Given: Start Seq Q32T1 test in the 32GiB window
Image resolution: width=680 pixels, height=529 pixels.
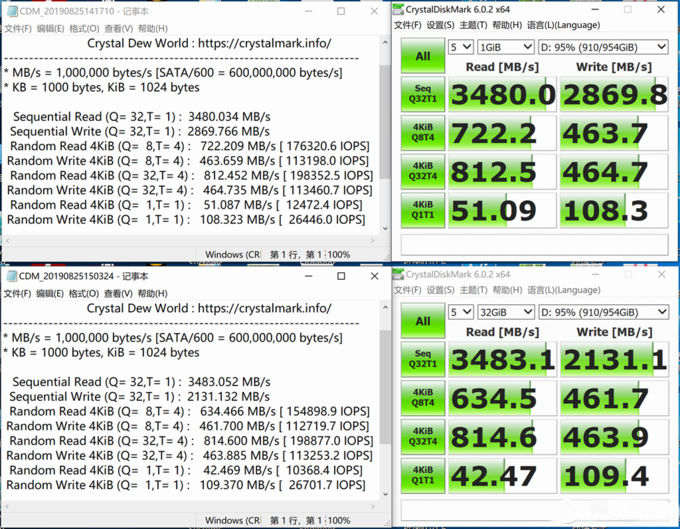Looking at the screenshot, I should [422, 359].
